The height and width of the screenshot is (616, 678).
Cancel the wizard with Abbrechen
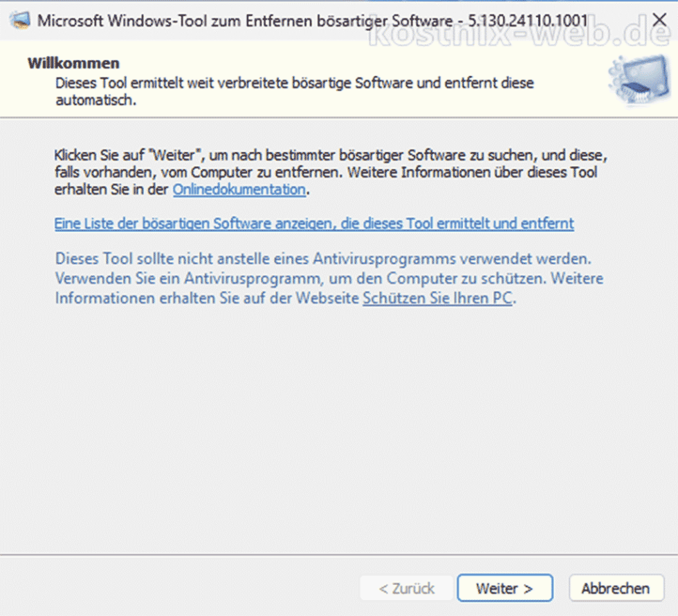615,588
